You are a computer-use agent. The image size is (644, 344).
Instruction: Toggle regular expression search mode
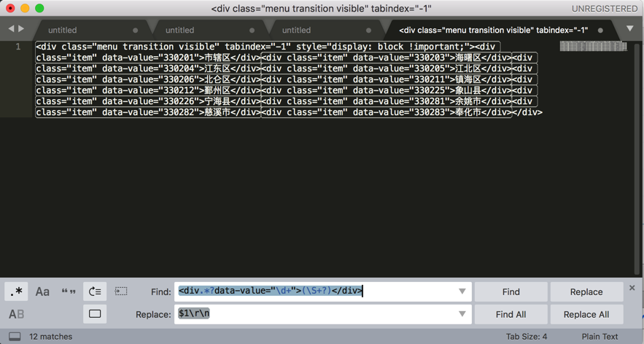pyautogui.click(x=16, y=292)
